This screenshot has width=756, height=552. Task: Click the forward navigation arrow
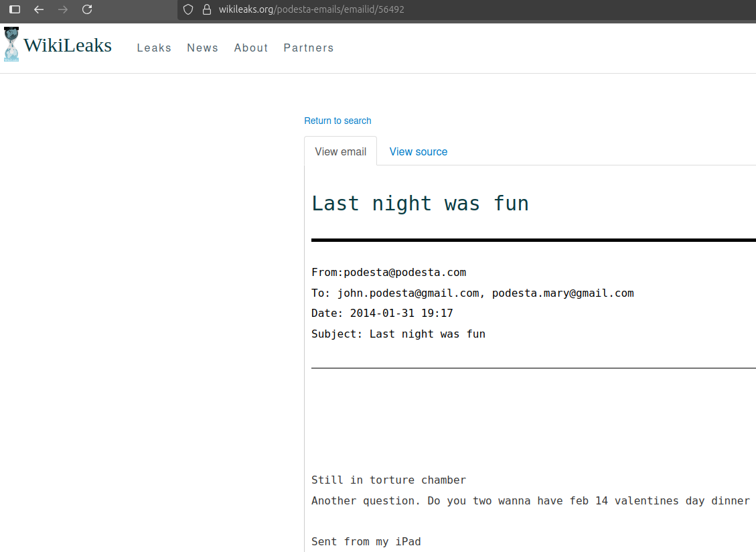[x=63, y=9]
